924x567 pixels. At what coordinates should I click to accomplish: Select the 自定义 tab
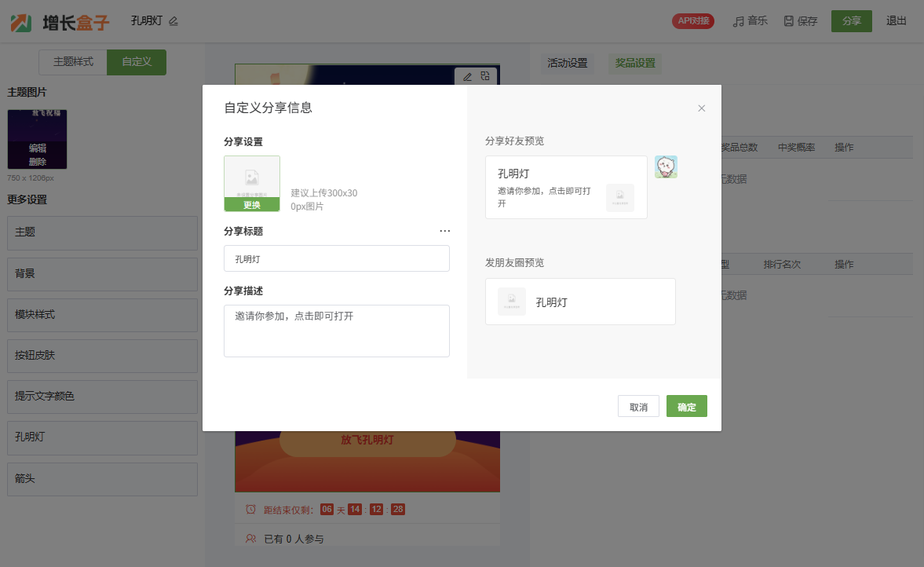(137, 62)
